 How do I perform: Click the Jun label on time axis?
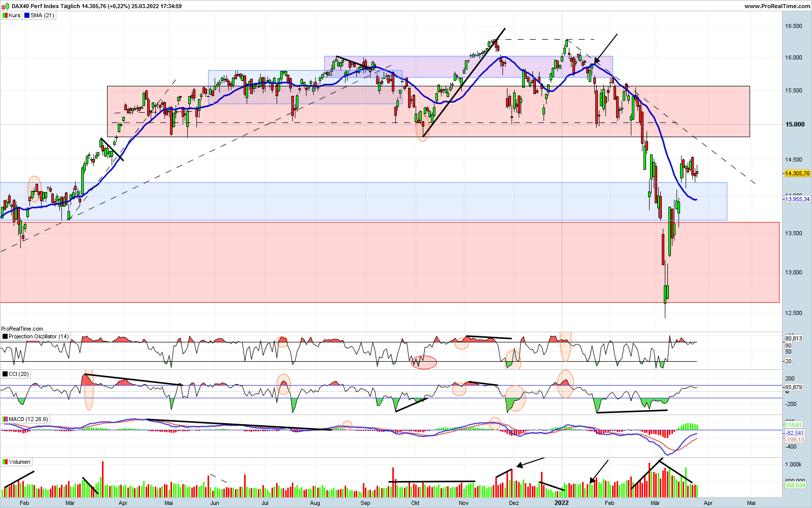[215, 503]
